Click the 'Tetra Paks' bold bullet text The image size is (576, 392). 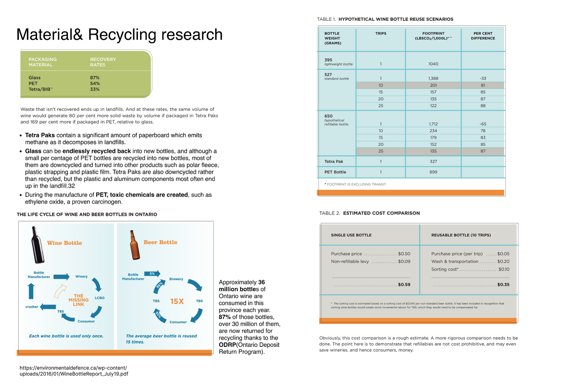pyautogui.click(x=40, y=135)
